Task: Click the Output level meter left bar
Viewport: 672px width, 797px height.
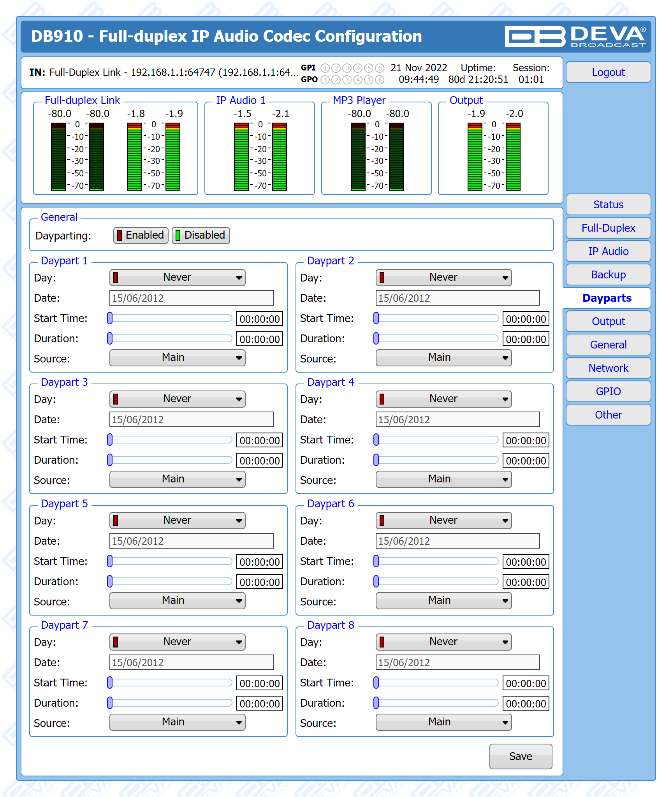Action: pyautogui.click(x=475, y=157)
